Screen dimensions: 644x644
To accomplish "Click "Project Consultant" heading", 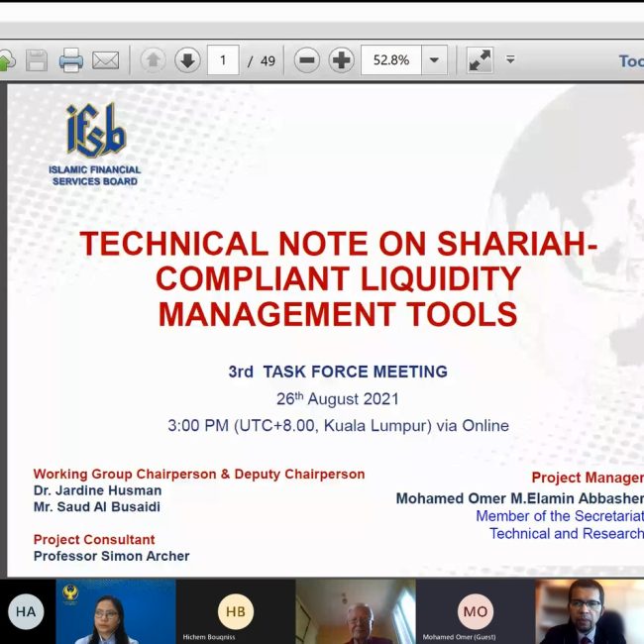I will 94,540.
